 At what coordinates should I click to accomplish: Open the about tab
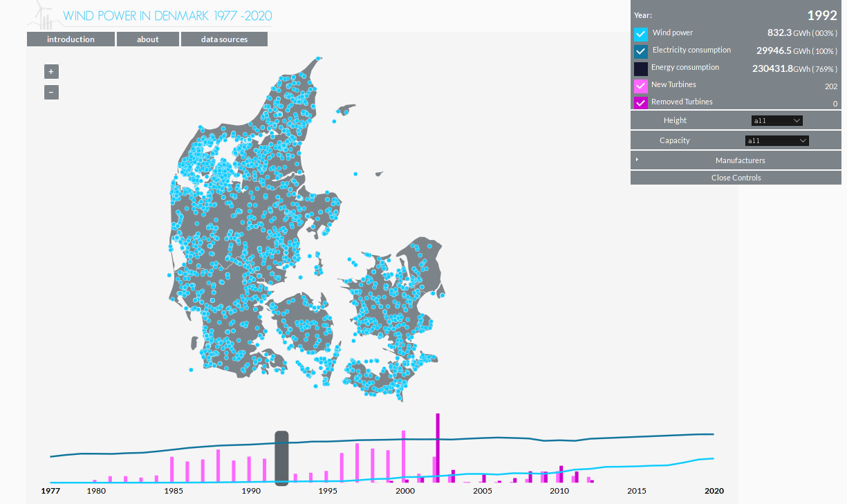coord(148,39)
